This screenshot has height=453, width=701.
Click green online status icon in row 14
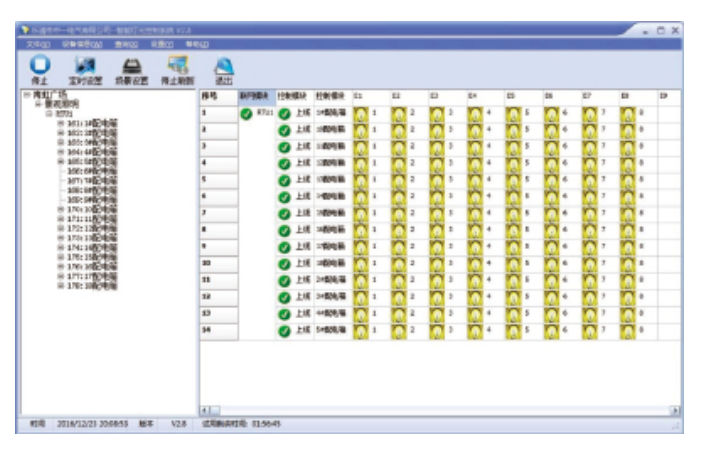[x=284, y=330]
